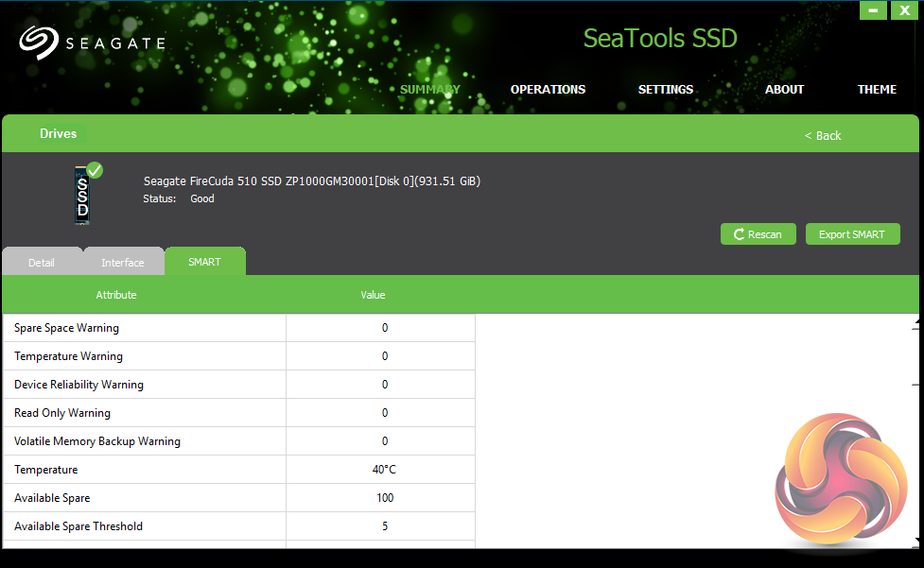924x568 pixels.
Task: Click the Export SMART button
Action: [853, 234]
